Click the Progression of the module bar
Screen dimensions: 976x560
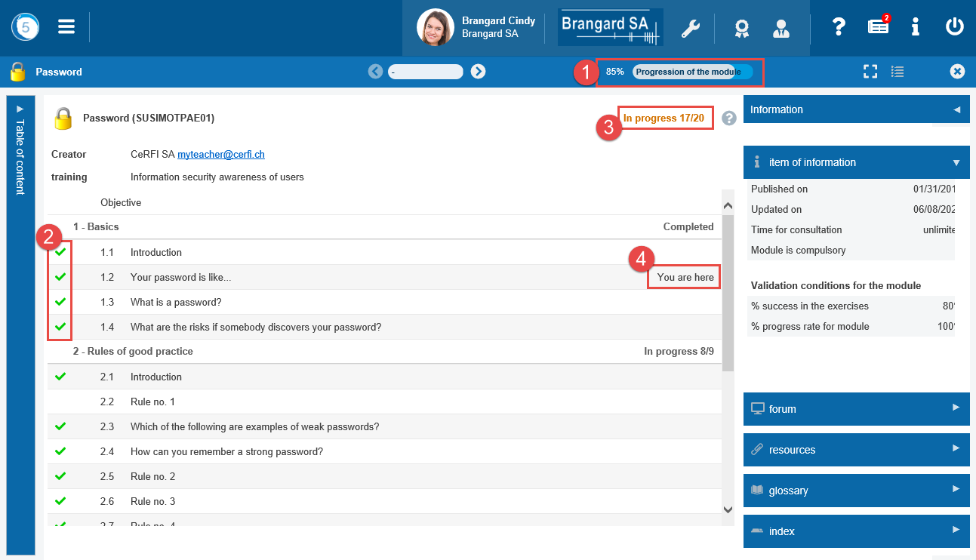click(x=692, y=72)
